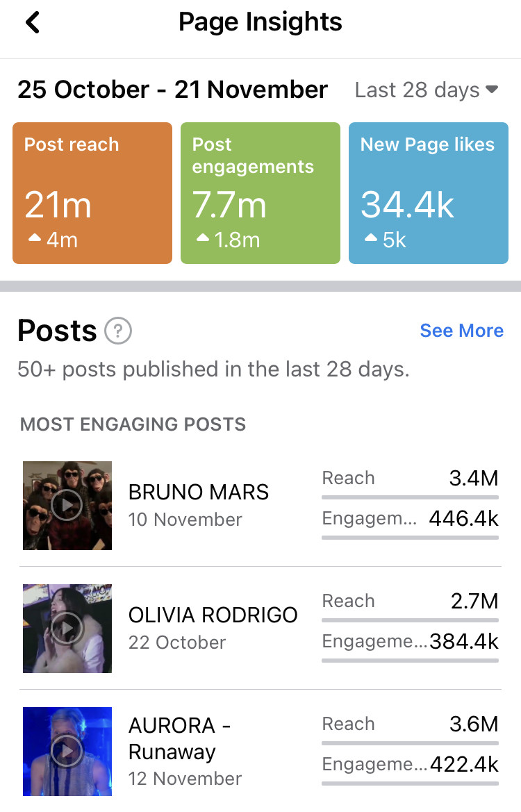Tap the back arrow icon

pos(33,23)
